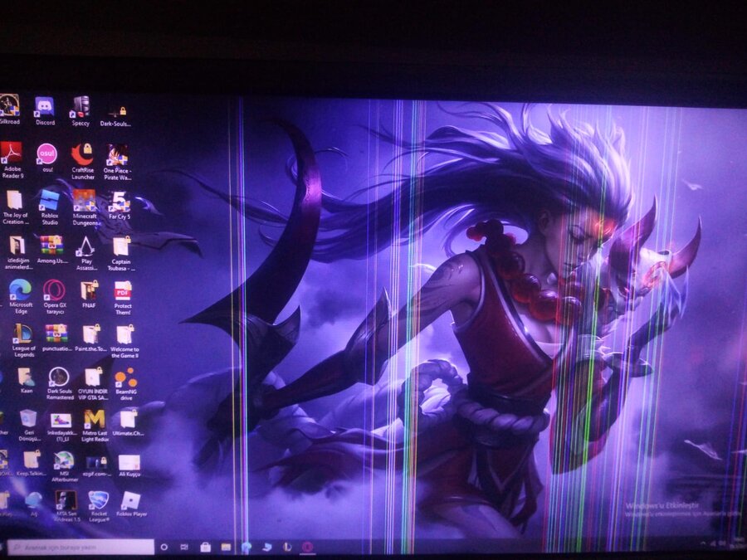Viewport: 747px width, 560px height.
Task: Launch Metro Last Light Redux shortcut
Action: coord(95,426)
